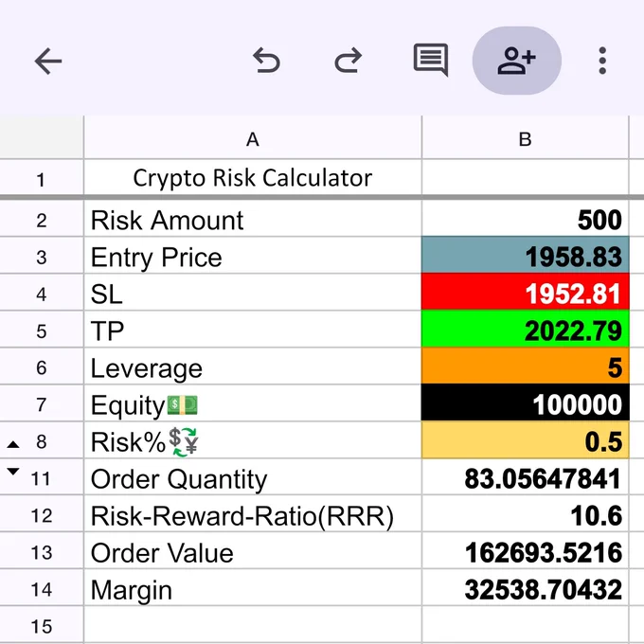Select the cell with 32538.70432
This screenshot has width=644, height=644.
point(526,588)
